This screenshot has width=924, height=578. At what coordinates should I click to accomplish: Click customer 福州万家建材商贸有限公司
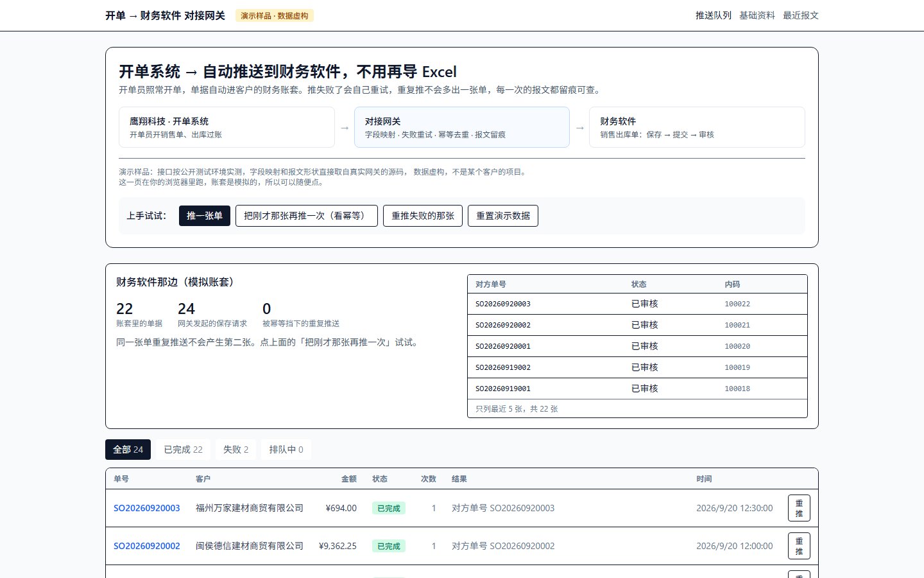(x=250, y=508)
